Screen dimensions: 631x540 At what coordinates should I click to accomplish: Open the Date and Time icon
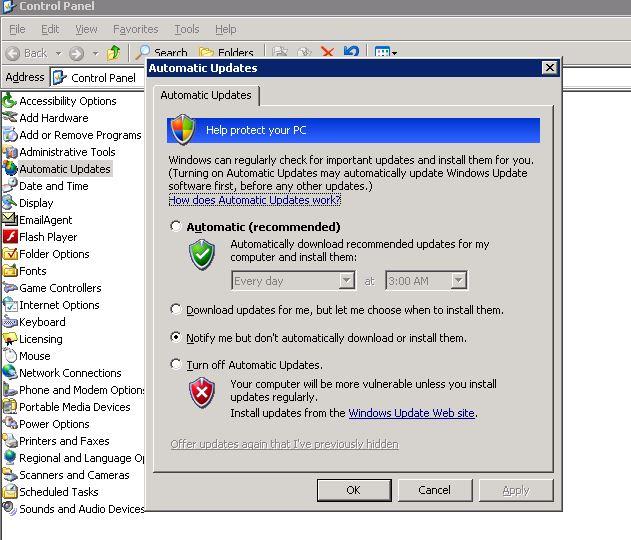(9, 185)
